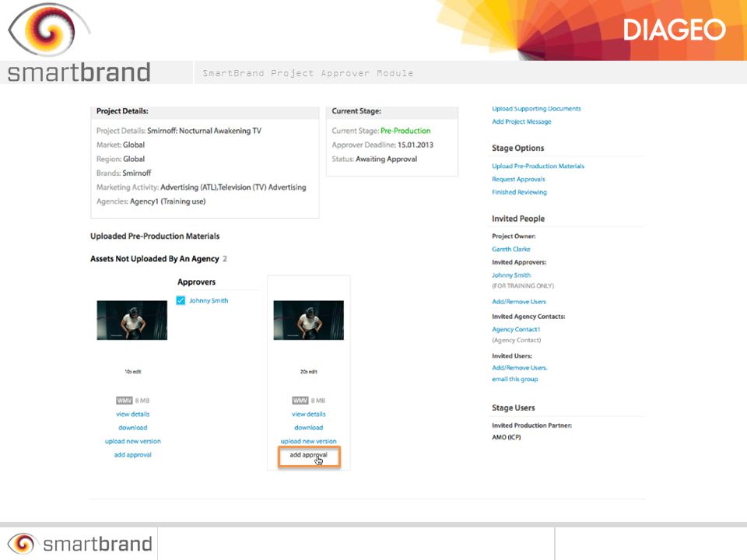The image size is (747, 560).
Task: Click Finished Reviewing link
Action: coord(519,192)
